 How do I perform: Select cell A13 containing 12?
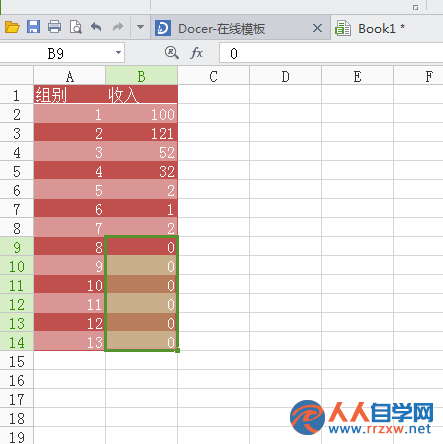[70, 323]
